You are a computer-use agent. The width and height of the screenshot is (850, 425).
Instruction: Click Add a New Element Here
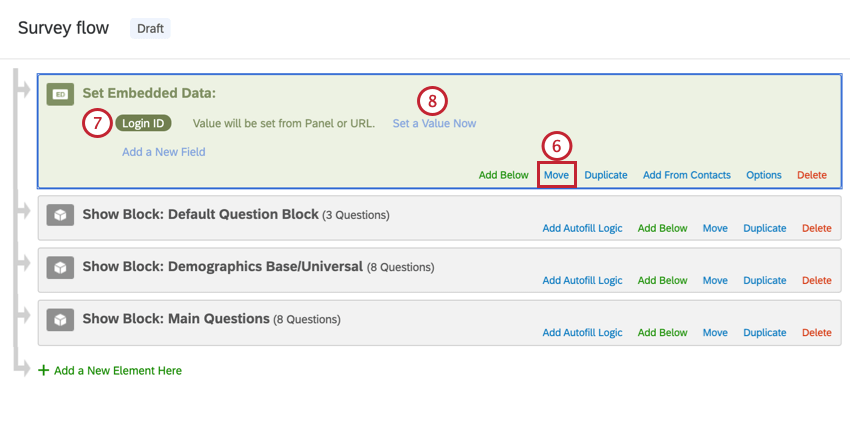(x=118, y=370)
